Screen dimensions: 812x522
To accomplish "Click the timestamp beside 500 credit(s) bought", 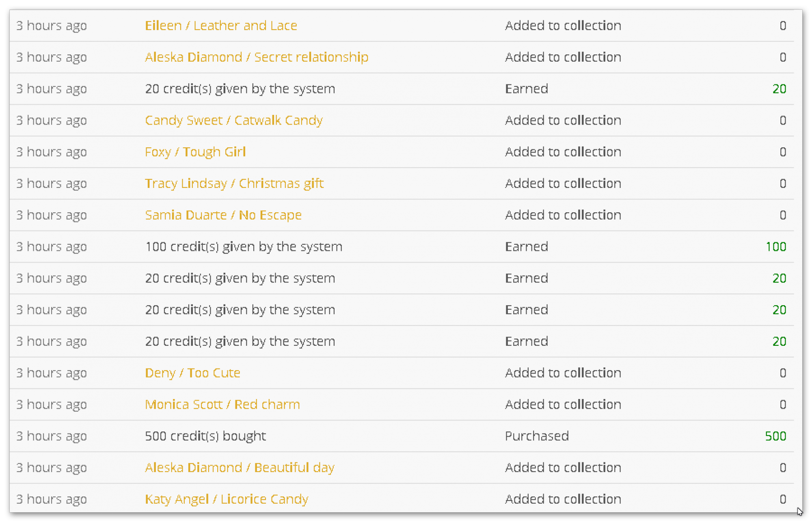I will 52,436.
